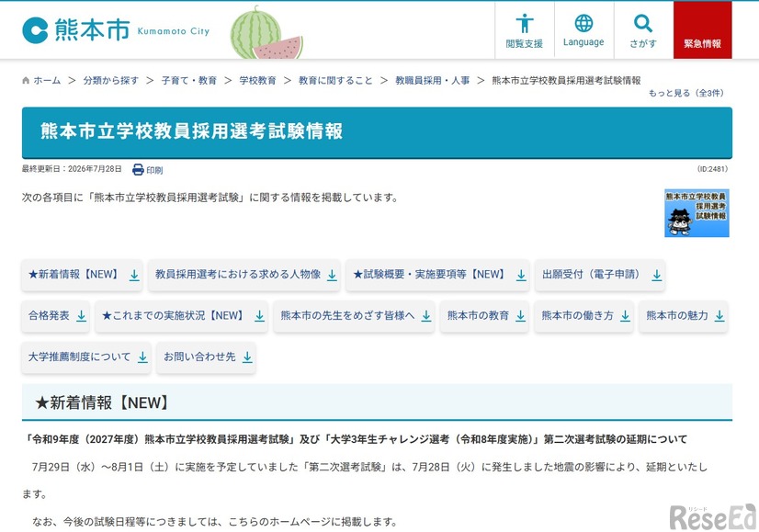759x532 pixels.
Task: Jump to お問い合わせ先 section
Action: point(206,357)
